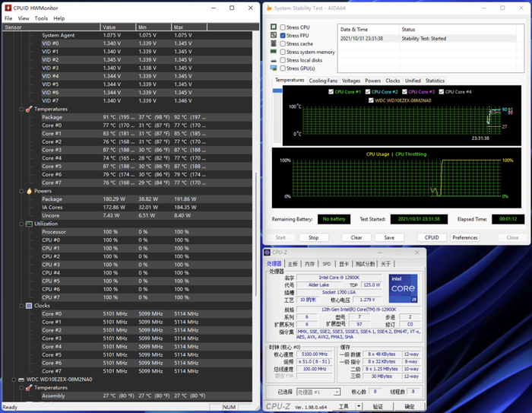The image size is (532, 413).
Task: Toggle the CPU Core #1 graph checkbox
Action: tap(331, 91)
